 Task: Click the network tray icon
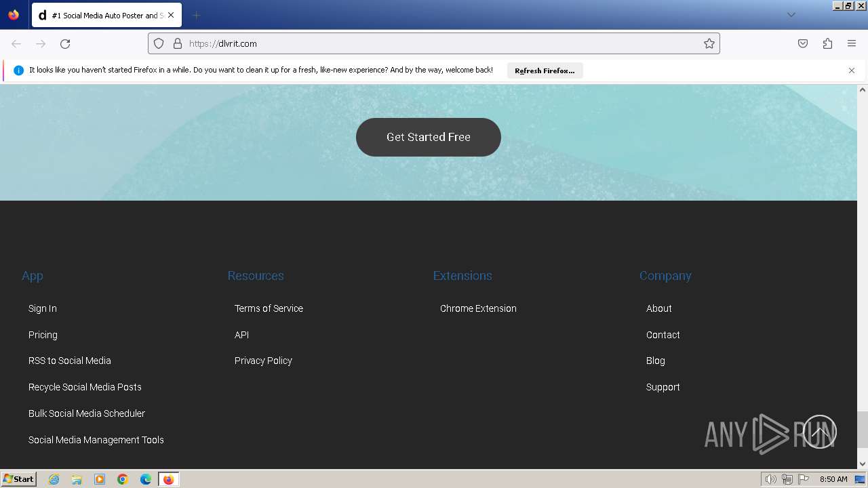(x=787, y=479)
